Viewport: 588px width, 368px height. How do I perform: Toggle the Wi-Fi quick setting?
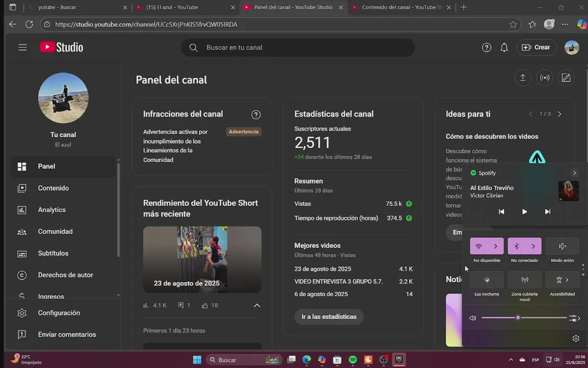click(478, 246)
